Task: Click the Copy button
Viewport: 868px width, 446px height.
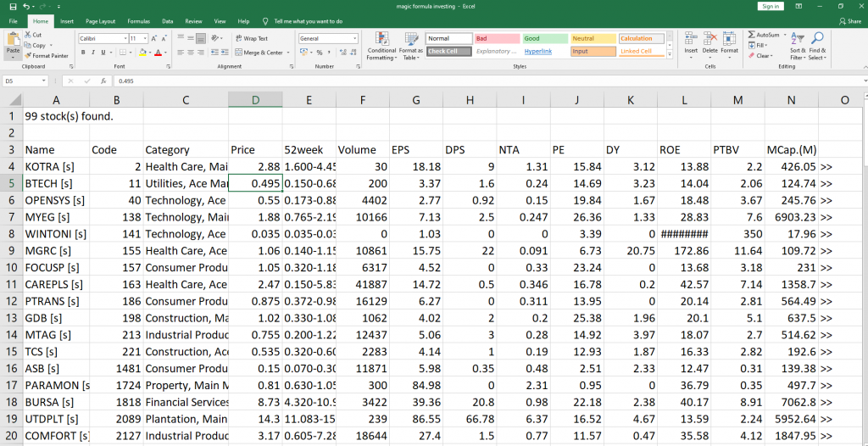Action: (36, 46)
